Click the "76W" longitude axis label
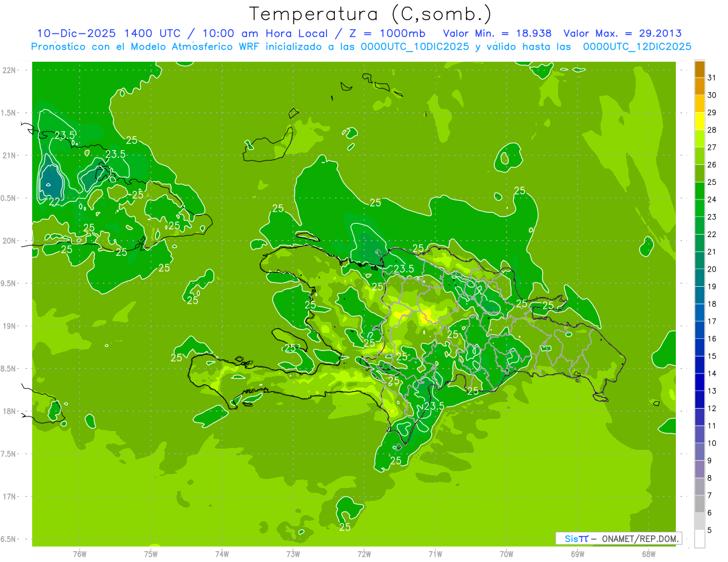 coord(79,554)
